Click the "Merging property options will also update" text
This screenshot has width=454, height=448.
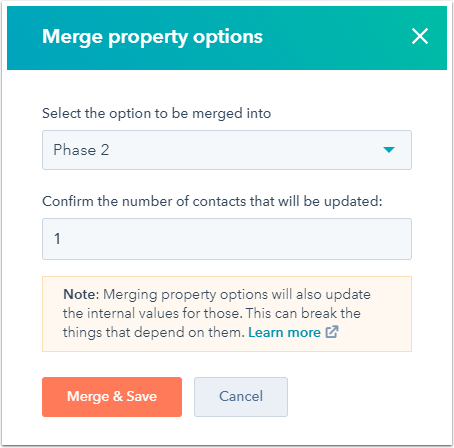tap(237, 295)
